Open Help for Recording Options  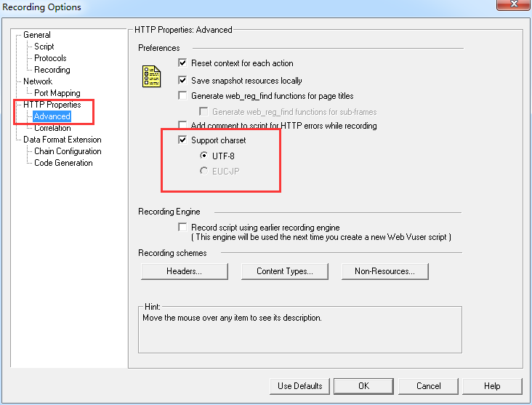point(492,386)
